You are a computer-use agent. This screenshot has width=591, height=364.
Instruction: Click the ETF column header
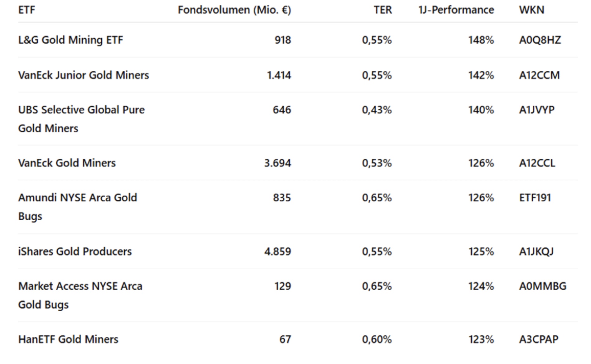(26, 10)
